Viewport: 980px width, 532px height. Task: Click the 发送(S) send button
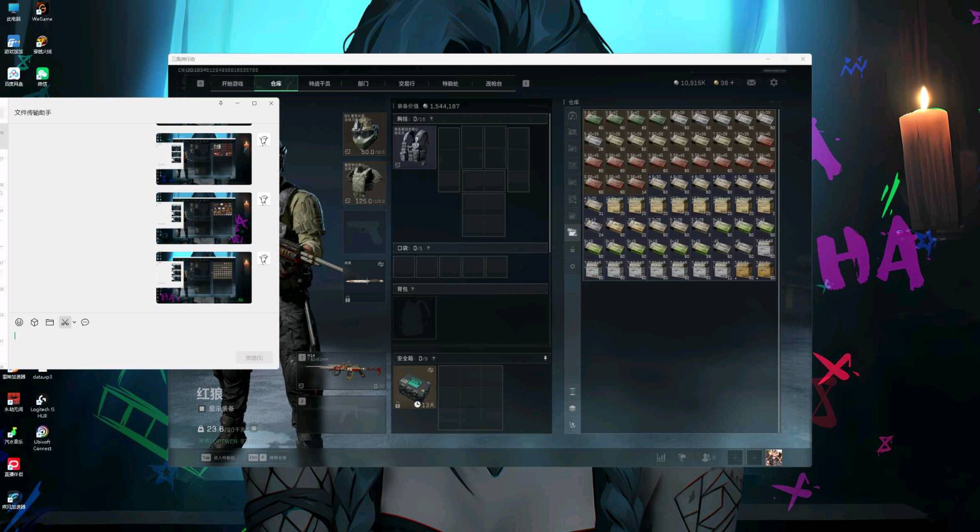click(x=254, y=358)
